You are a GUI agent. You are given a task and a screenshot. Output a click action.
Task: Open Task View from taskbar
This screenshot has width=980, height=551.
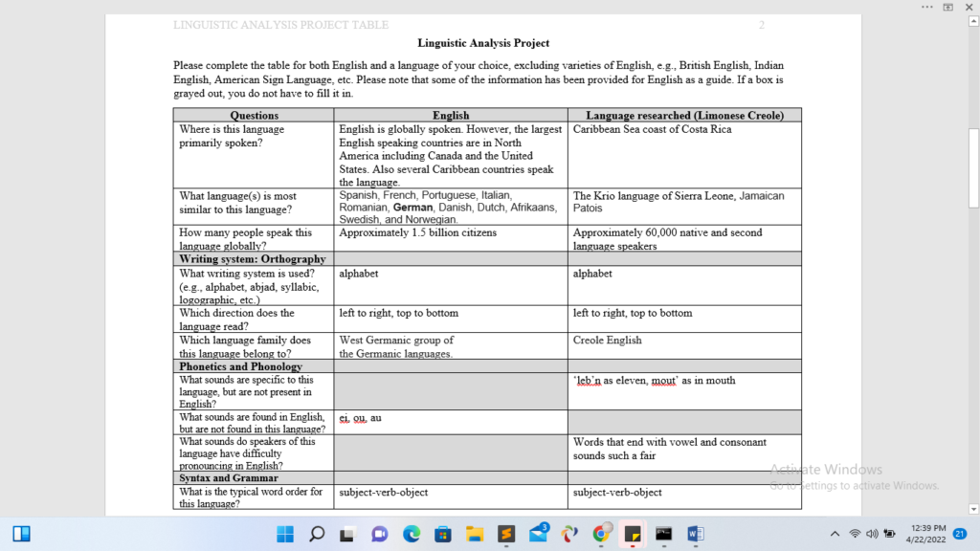pyautogui.click(x=348, y=534)
